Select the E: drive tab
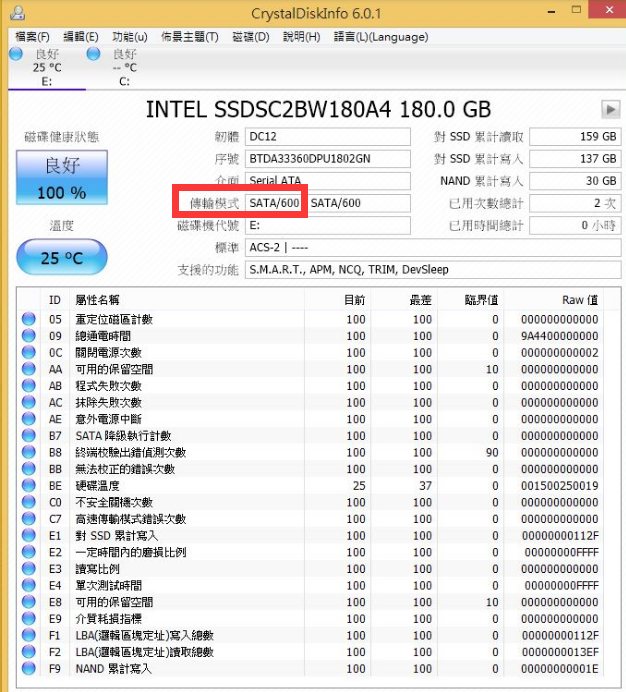 point(47,67)
